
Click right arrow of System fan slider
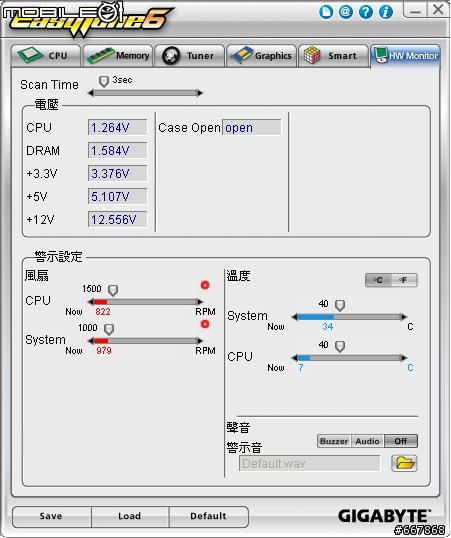click(200, 341)
